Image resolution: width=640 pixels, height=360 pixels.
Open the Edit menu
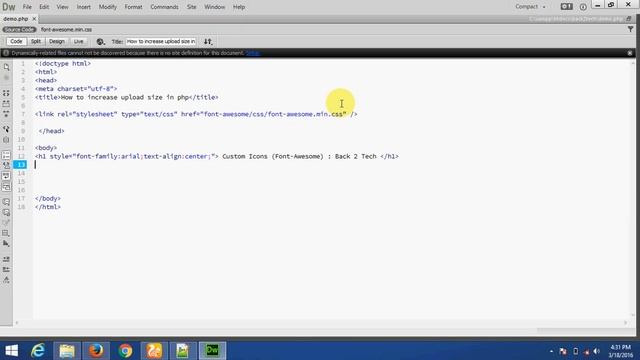click(x=44, y=7)
